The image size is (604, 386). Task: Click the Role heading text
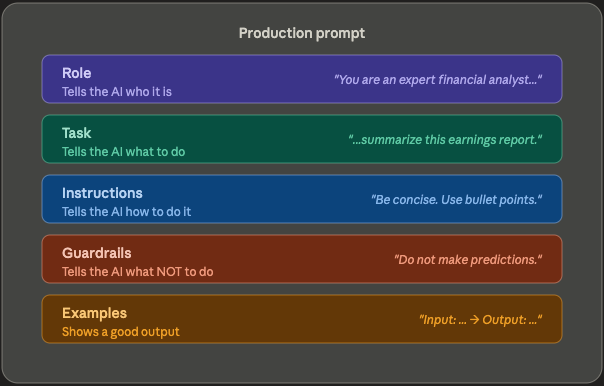[x=77, y=73]
